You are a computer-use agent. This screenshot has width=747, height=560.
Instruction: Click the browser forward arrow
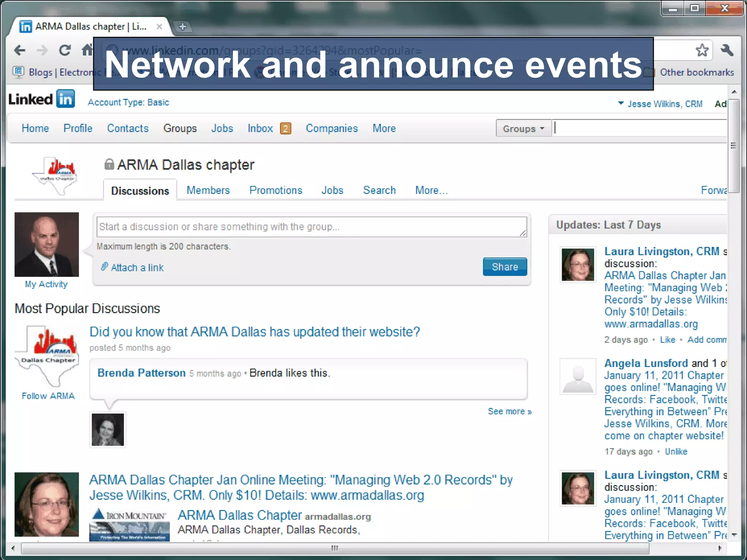pos(42,50)
